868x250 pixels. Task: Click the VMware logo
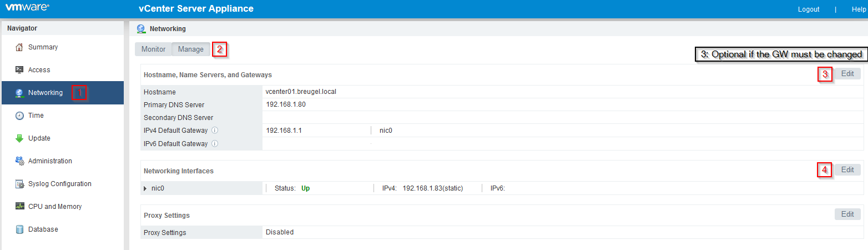(x=27, y=8)
